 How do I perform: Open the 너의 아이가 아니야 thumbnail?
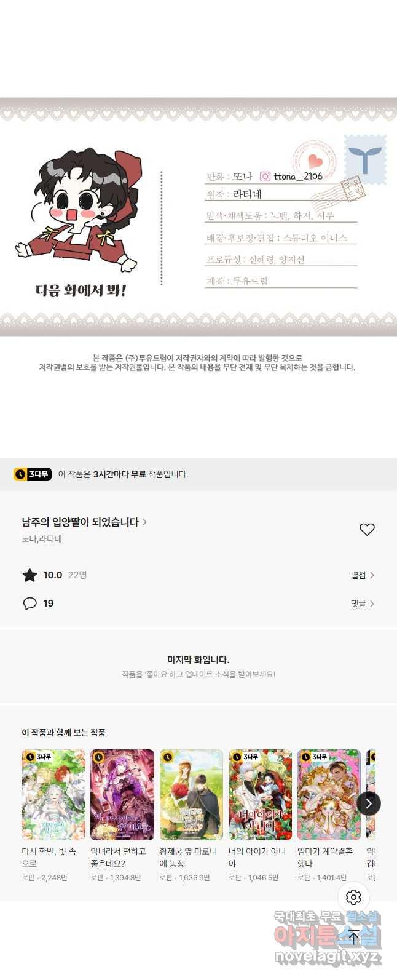(260, 795)
